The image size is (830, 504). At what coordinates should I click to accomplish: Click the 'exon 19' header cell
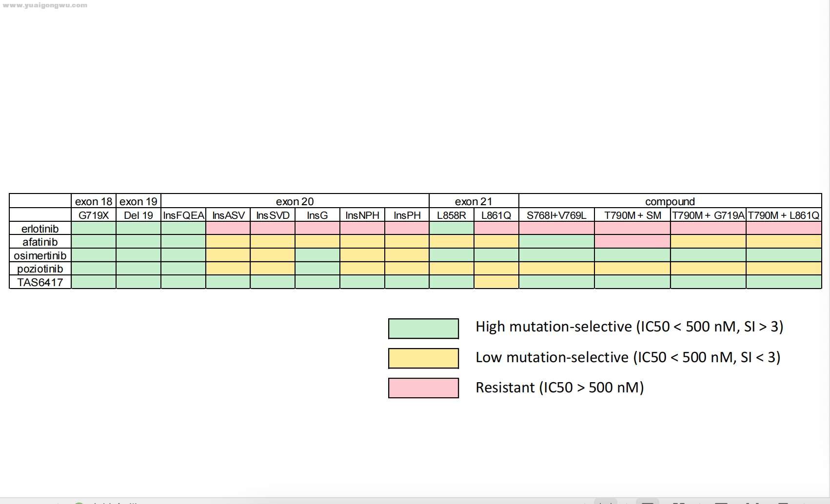coord(138,201)
